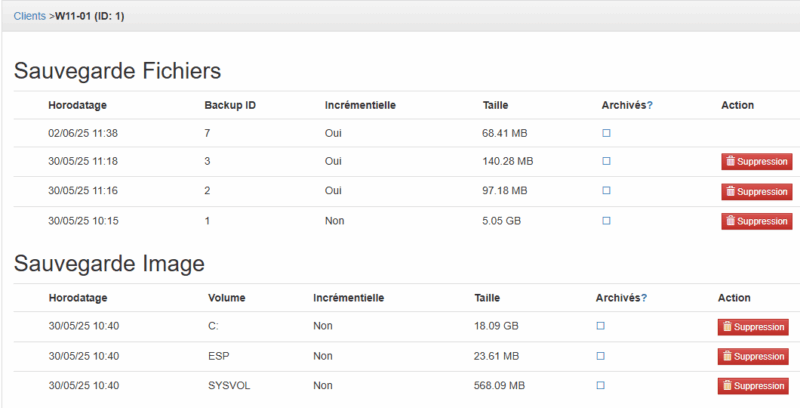Click the help question mark beside file Archivés
Viewport: 800px width, 408px height.
point(650,105)
